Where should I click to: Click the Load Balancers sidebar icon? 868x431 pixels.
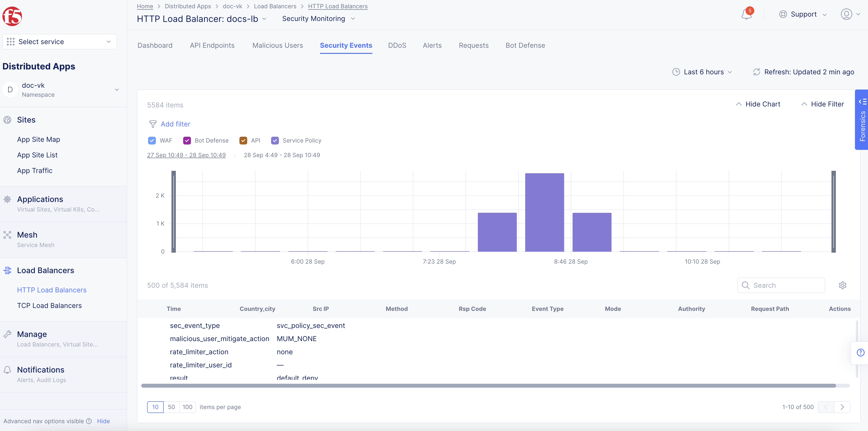tap(8, 270)
